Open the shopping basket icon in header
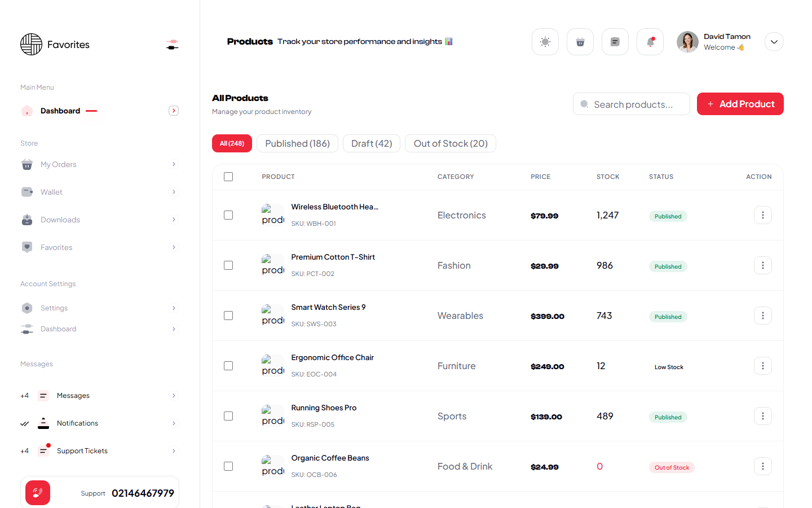Viewport: 812px width, 508px height. click(x=580, y=42)
